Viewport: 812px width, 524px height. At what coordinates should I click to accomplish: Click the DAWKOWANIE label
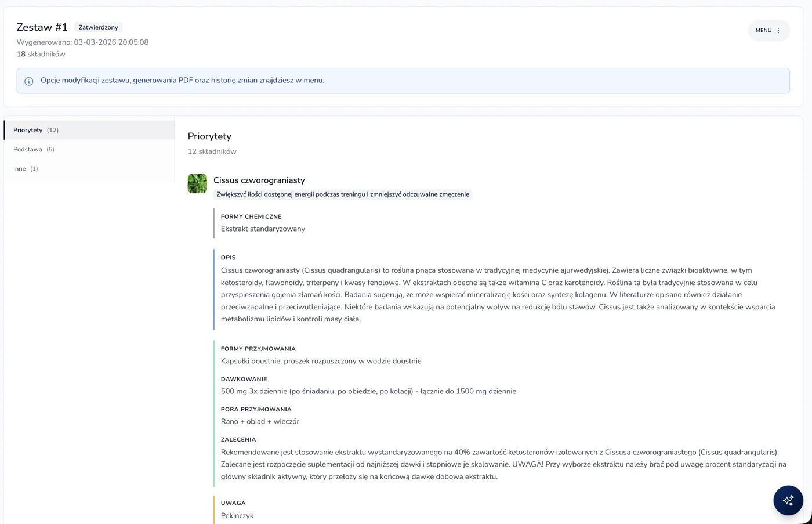(x=244, y=379)
